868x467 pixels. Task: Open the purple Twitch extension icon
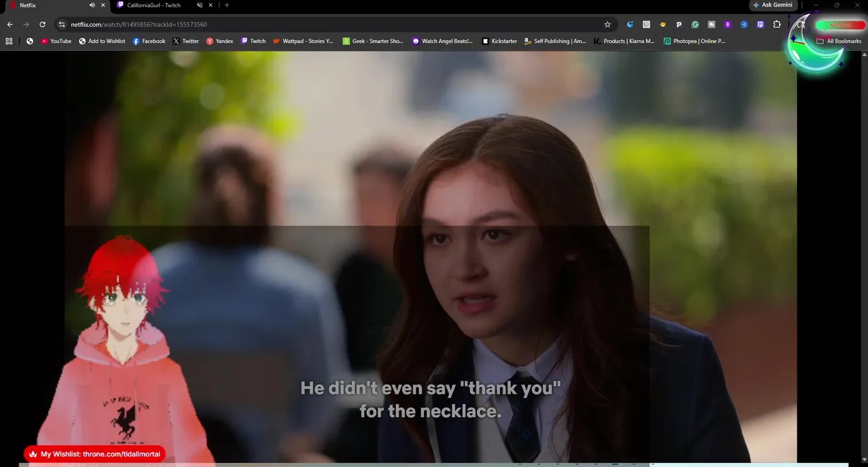[760, 25]
